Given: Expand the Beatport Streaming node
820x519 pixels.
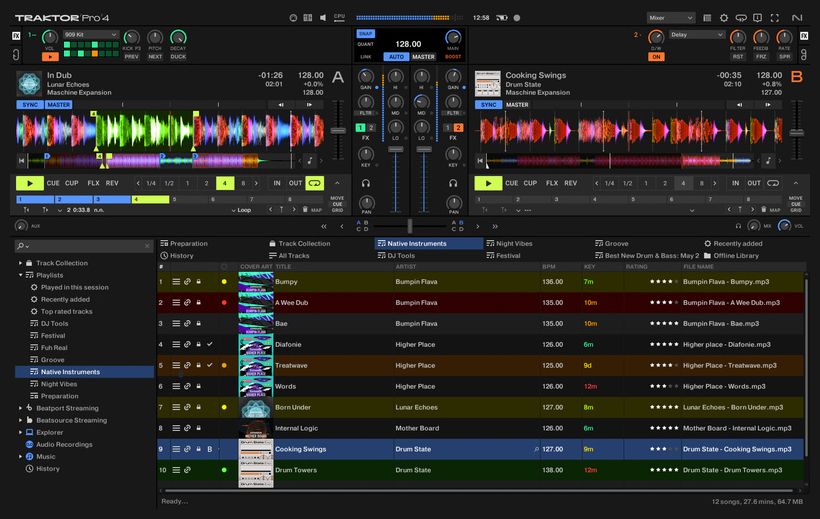Looking at the screenshot, I should [x=20, y=408].
